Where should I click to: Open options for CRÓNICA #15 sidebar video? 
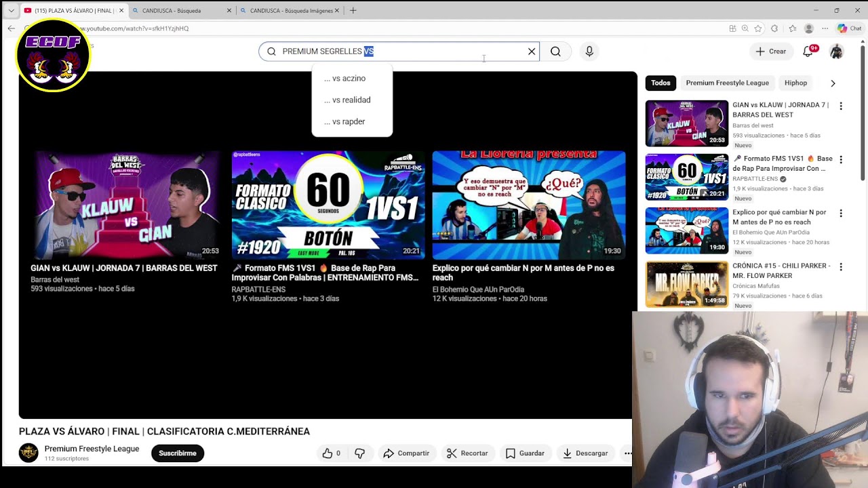click(841, 267)
